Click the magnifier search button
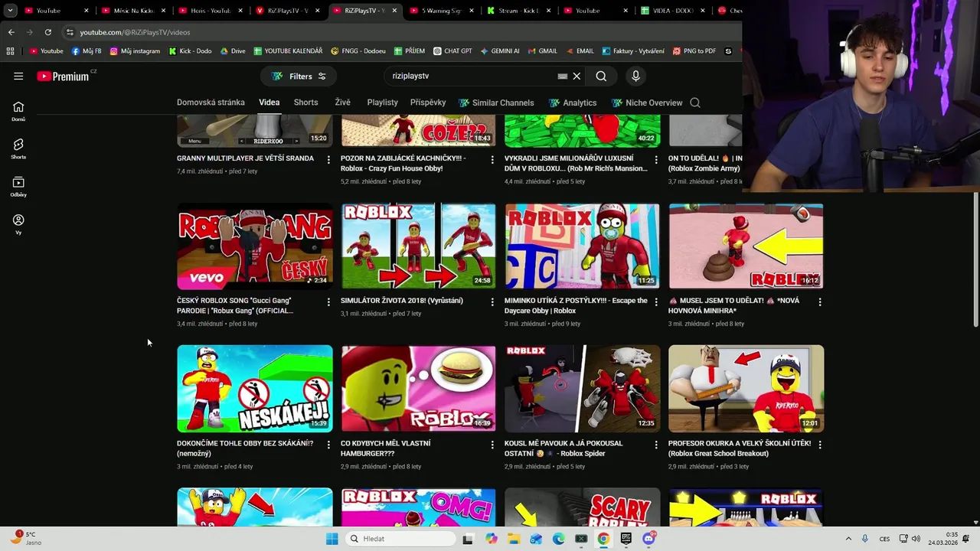The height and width of the screenshot is (551, 980). (x=601, y=76)
